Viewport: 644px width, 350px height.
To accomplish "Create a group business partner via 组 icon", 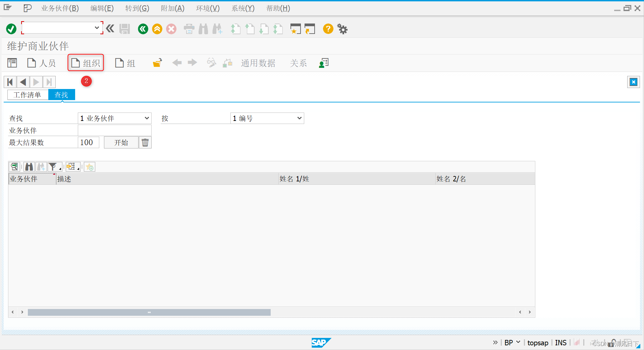I will tap(124, 62).
